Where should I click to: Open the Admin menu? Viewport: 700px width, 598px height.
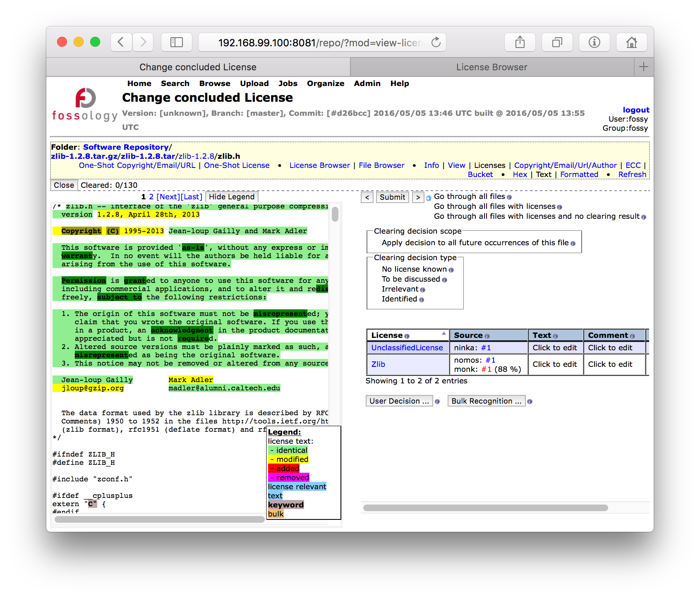(367, 84)
